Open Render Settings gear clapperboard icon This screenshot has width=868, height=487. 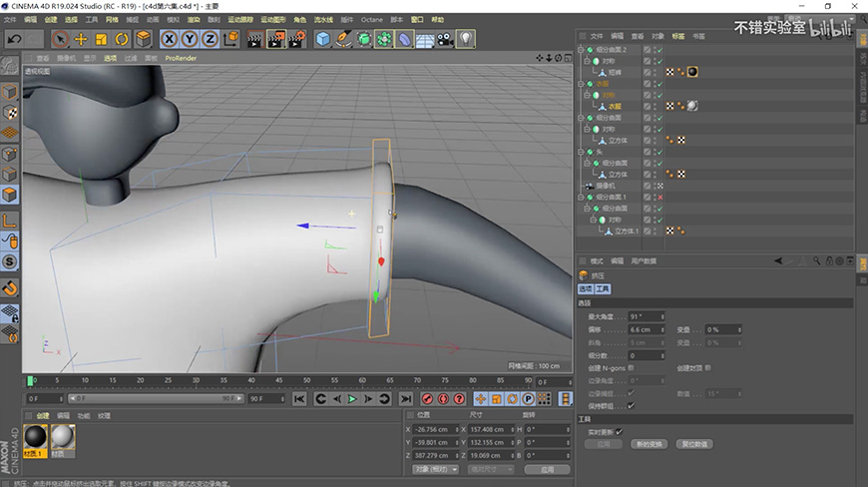297,39
